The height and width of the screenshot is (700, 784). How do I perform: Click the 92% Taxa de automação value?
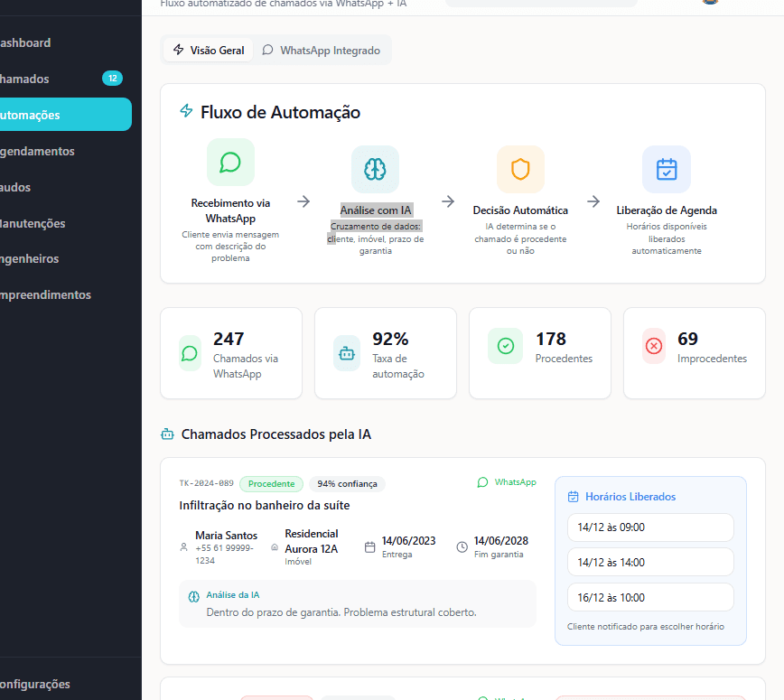pyautogui.click(x=390, y=339)
